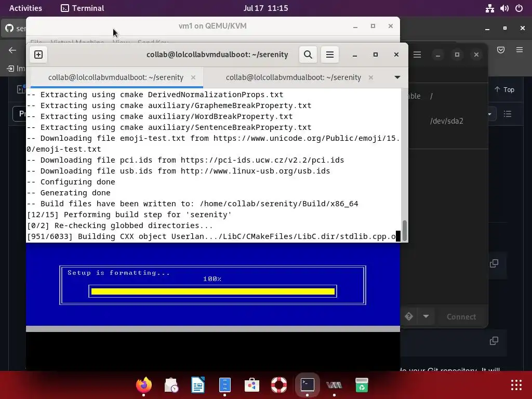Click the usb.ids download URL line
The height and width of the screenshot is (399, 532).
coord(178,171)
